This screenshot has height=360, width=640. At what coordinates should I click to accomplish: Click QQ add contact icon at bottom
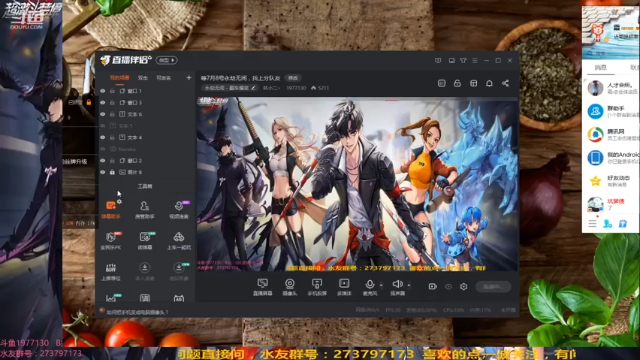pos(607,224)
